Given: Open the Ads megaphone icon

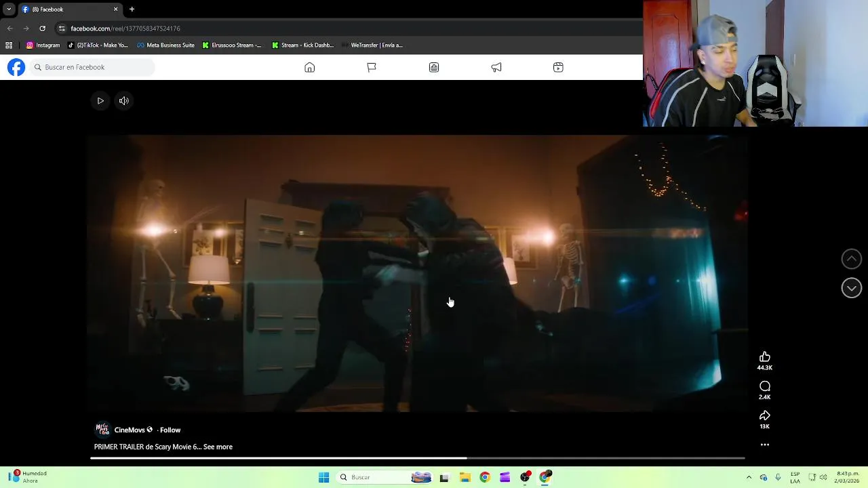Looking at the screenshot, I should [496, 67].
